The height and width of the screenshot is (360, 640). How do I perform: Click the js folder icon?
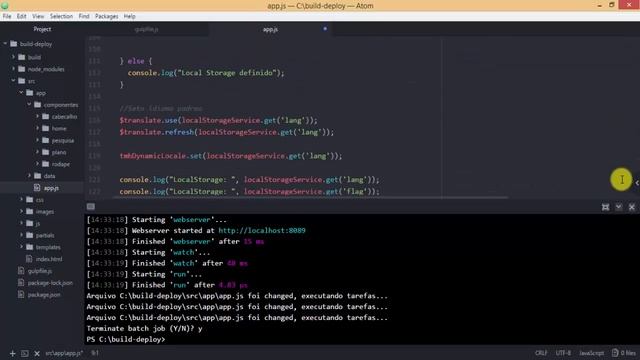click(30, 223)
